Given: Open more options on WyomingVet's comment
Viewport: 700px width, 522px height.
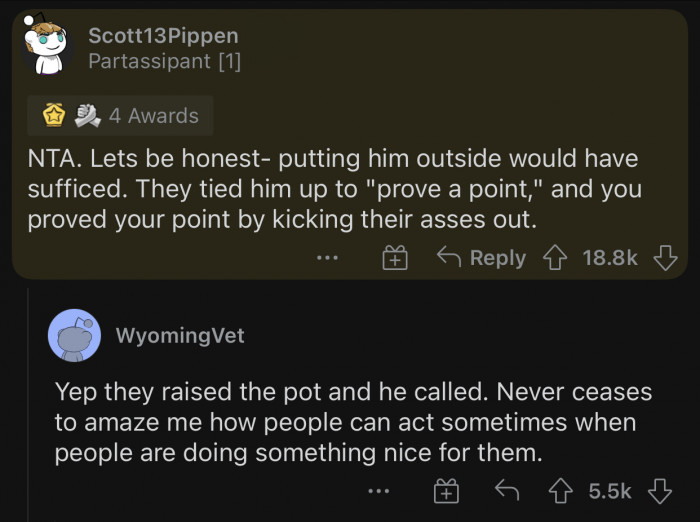Looking at the screenshot, I should [x=377, y=491].
